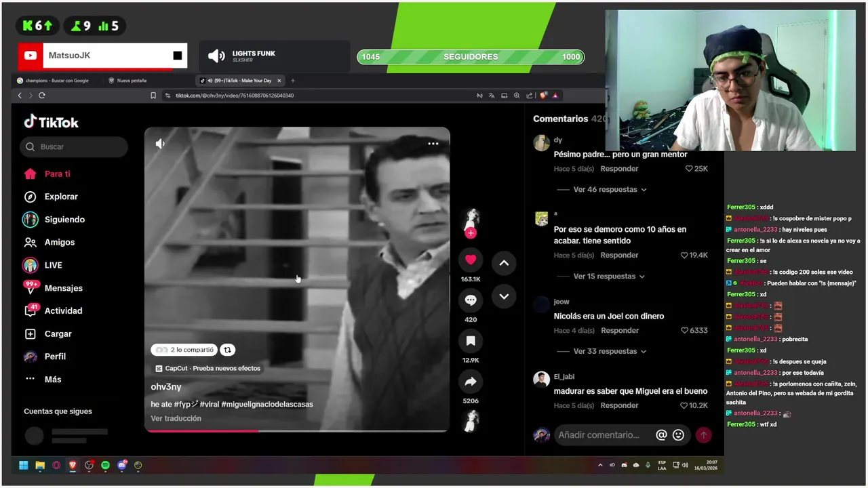Click the repost icon beside '2 lo compartió'
This screenshot has height=488, width=868.
[228, 350]
